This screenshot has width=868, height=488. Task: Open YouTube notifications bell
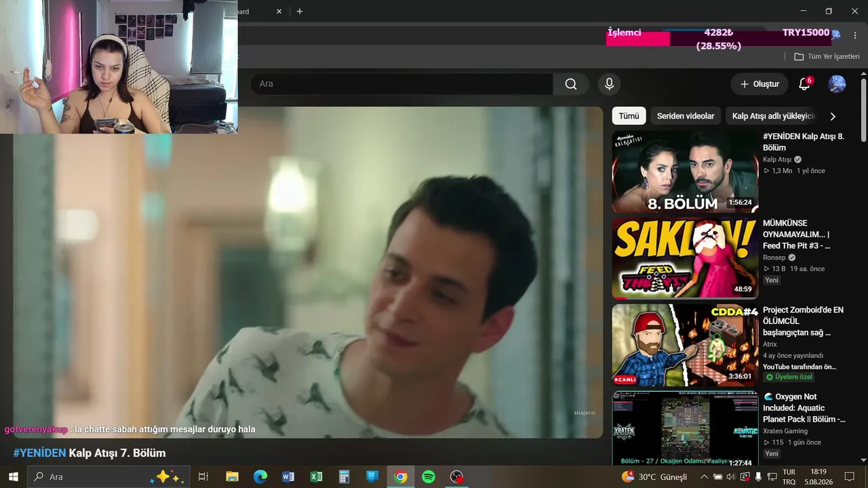click(804, 84)
